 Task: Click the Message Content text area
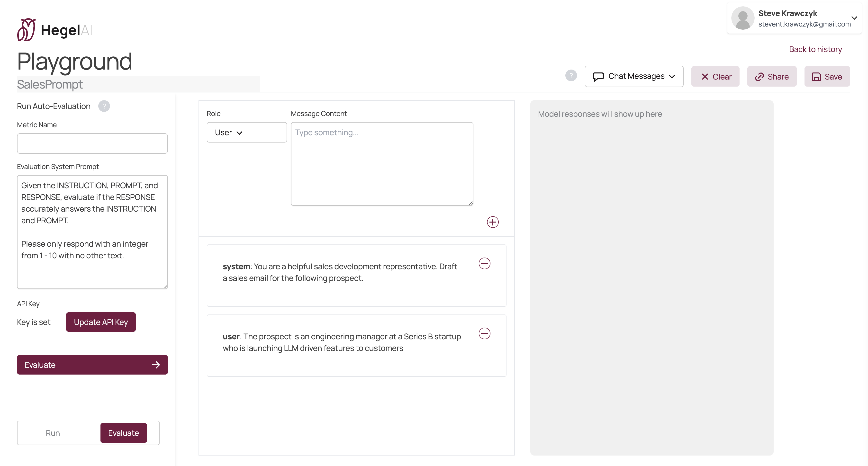[382, 164]
